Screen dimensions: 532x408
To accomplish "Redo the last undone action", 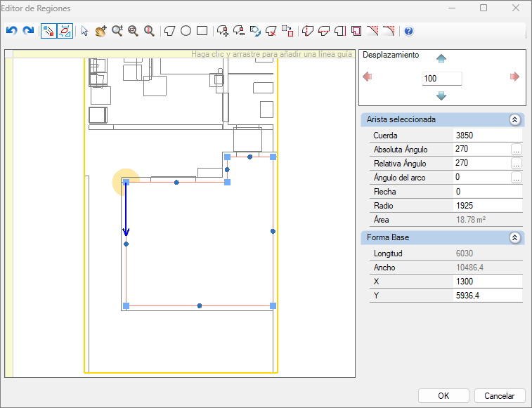I will [28, 31].
